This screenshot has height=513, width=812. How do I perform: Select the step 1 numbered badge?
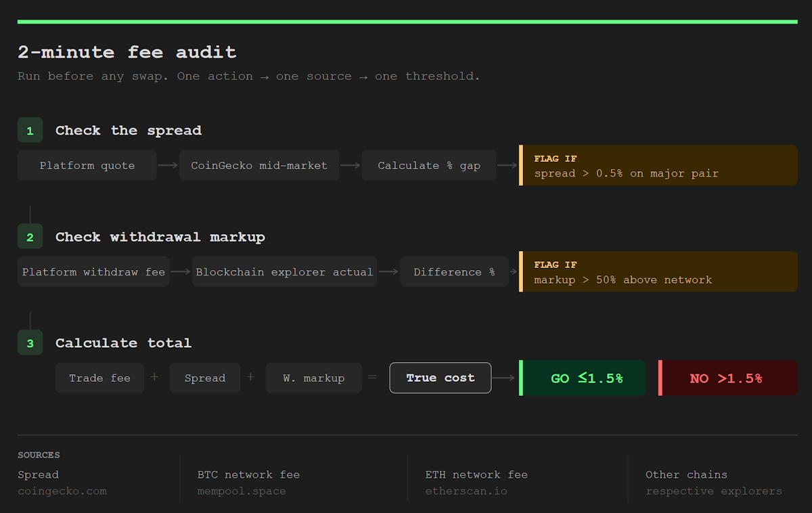coord(30,130)
